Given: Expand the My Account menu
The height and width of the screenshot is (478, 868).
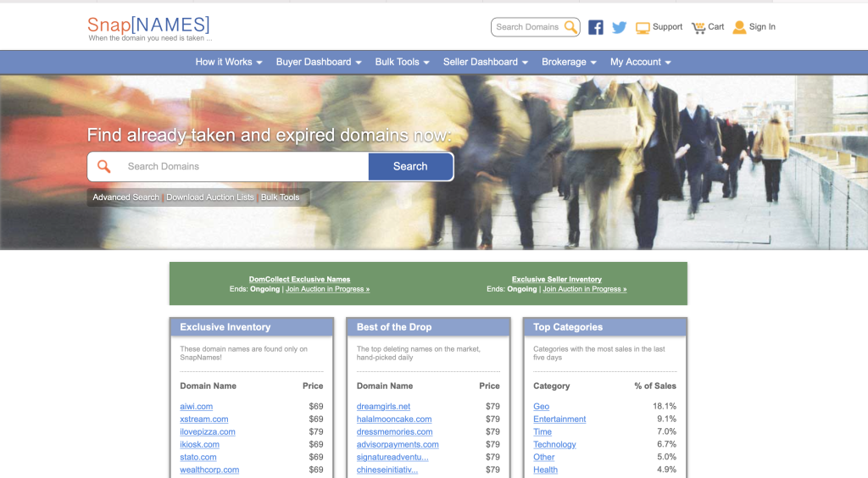Looking at the screenshot, I should (x=641, y=62).
